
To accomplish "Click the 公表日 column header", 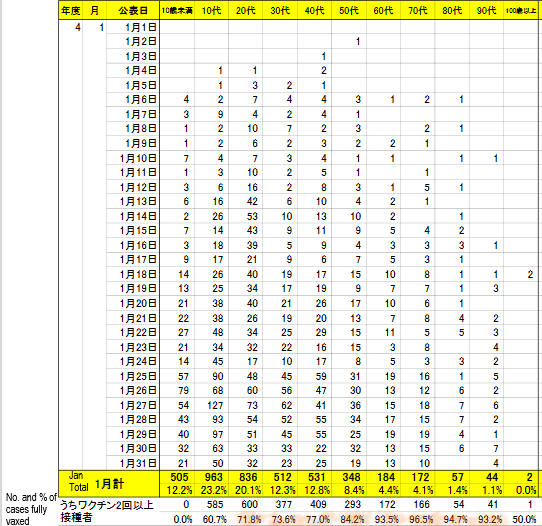I will click(133, 10).
